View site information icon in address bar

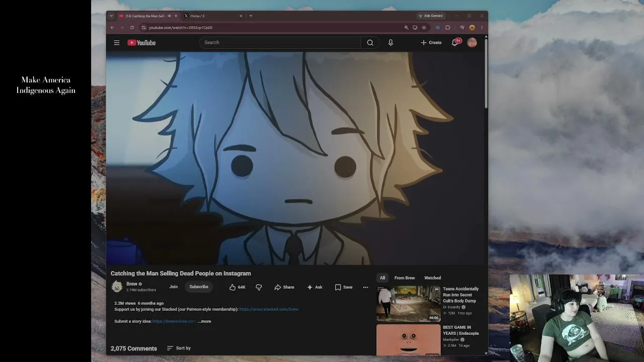click(143, 28)
